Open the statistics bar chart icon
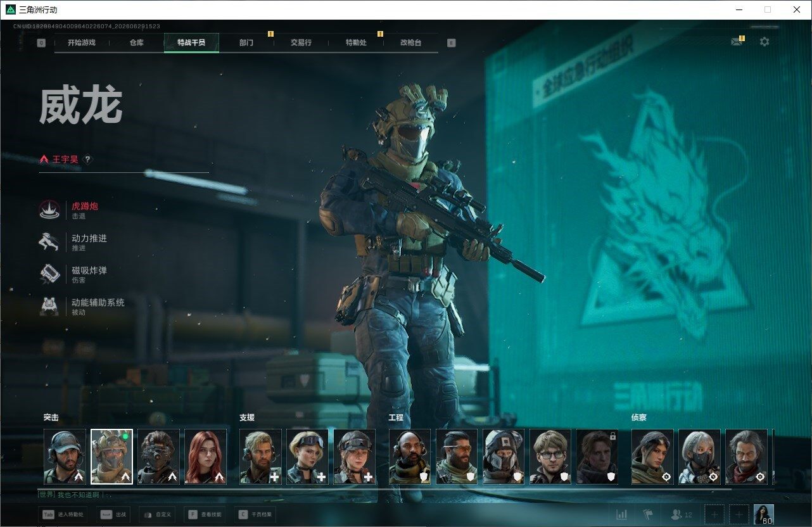Screen dimensions: 812x527 (622, 515)
